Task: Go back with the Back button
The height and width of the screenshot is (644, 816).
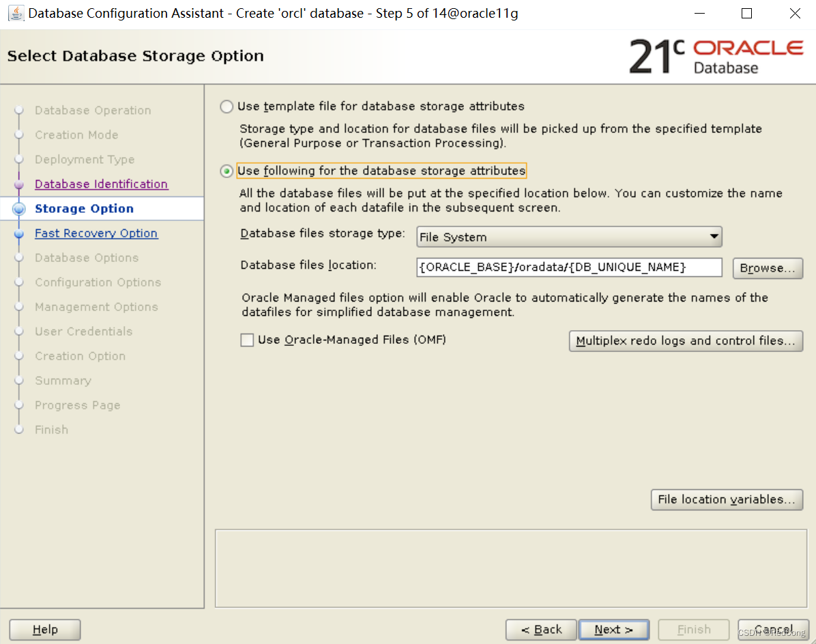Action: coord(541,630)
